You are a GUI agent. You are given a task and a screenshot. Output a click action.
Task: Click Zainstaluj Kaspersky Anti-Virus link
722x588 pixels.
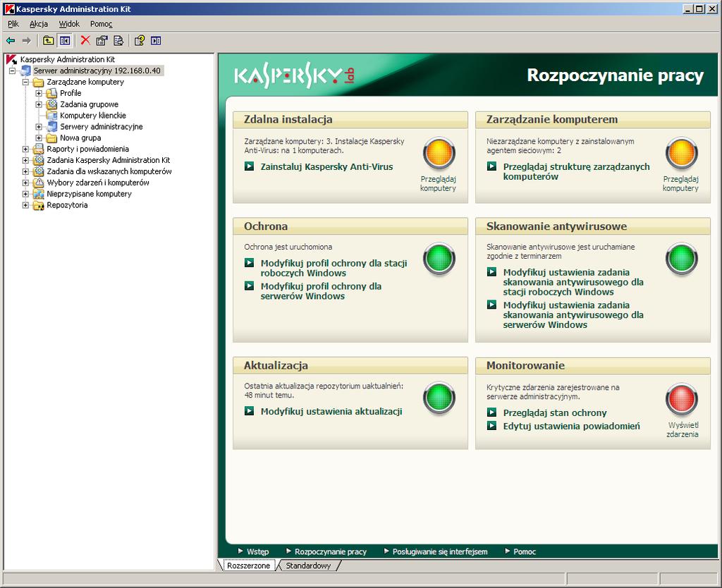(326, 166)
